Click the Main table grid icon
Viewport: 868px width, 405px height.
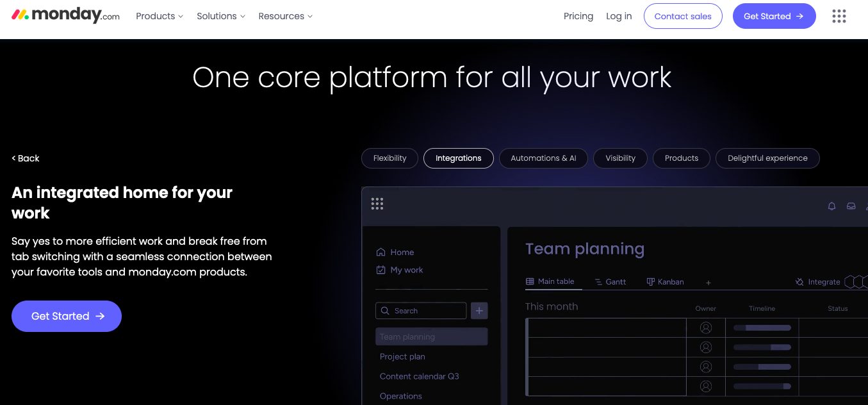(530, 281)
